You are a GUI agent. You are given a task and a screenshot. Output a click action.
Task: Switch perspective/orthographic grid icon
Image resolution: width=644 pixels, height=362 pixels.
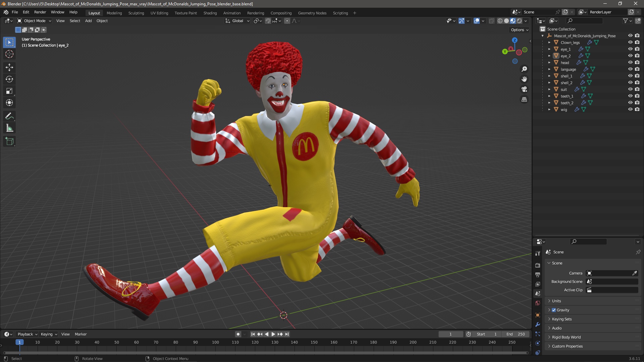point(524,100)
